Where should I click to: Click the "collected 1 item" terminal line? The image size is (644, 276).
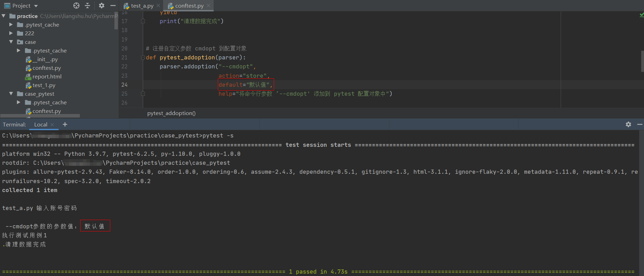[30, 190]
